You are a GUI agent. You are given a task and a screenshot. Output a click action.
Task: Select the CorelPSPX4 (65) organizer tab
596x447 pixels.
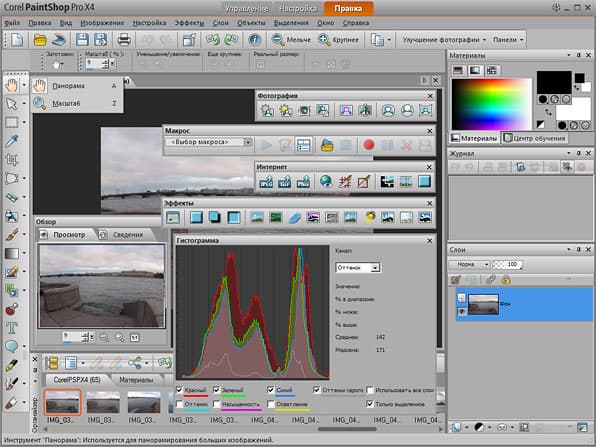coord(77,380)
